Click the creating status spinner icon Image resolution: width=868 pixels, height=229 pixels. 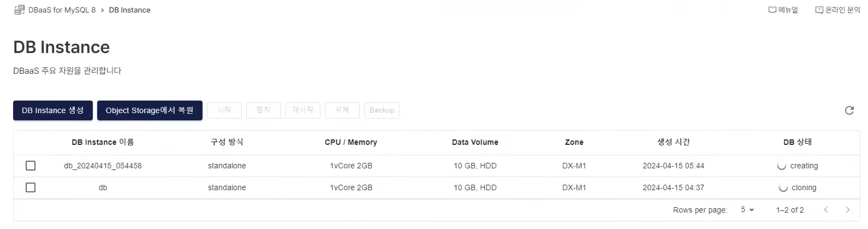782,166
